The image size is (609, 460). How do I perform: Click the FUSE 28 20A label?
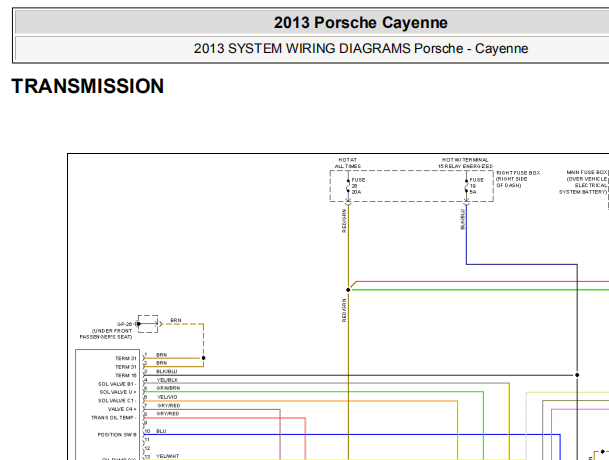[x=358, y=186]
